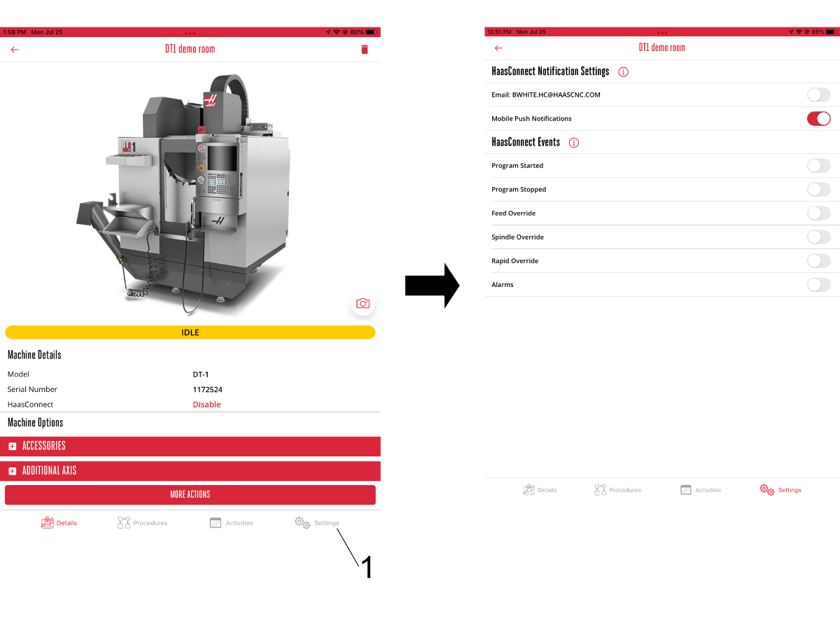Viewport: 840px width, 630px height.
Task: Delete the machine using the trash icon
Action: (x=364, y=50)
